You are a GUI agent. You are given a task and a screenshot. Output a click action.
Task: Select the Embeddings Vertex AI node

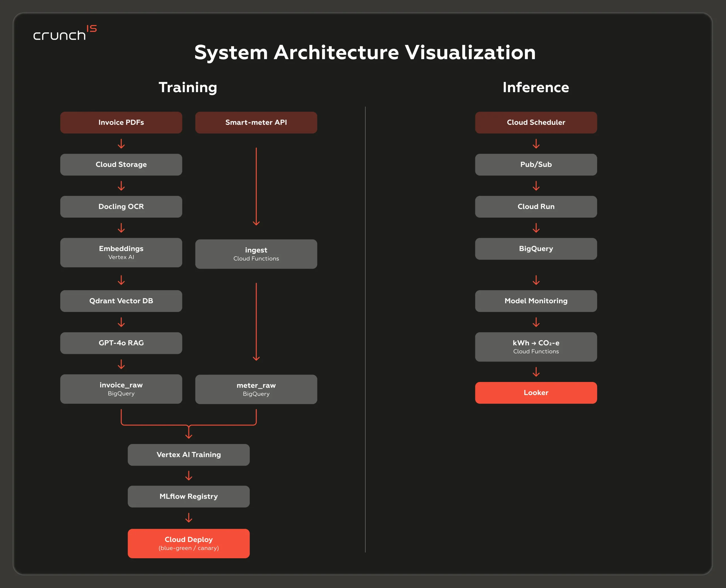click(121, 252)
